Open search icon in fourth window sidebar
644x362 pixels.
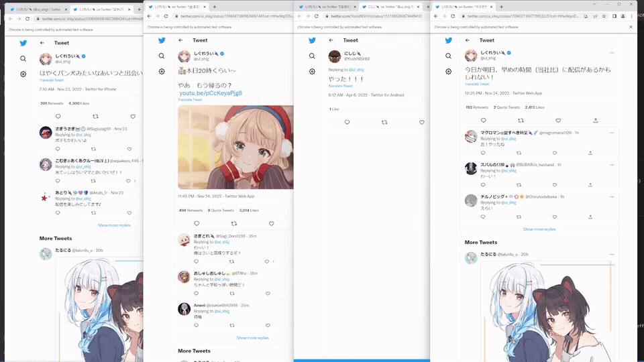(x=448, y=56)
